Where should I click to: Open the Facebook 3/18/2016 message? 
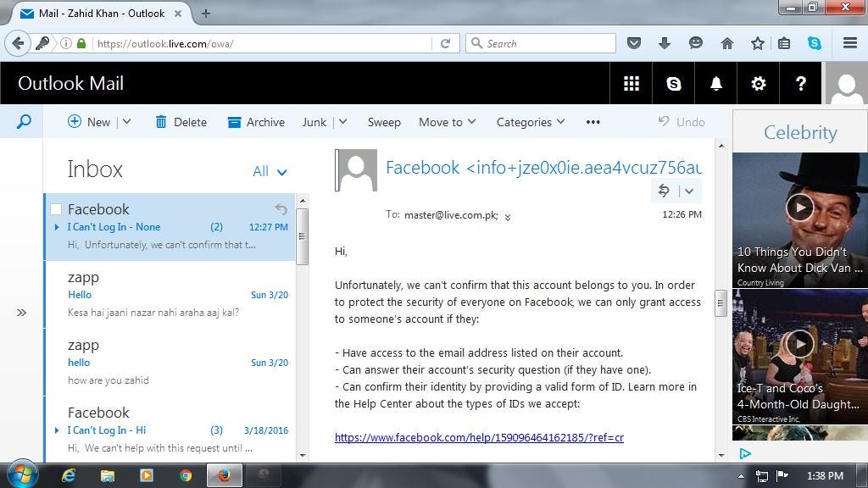click(170, 430)
